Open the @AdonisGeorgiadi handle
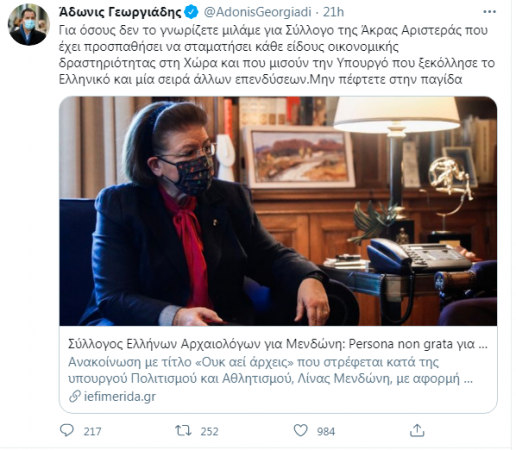 coord(257,12)
